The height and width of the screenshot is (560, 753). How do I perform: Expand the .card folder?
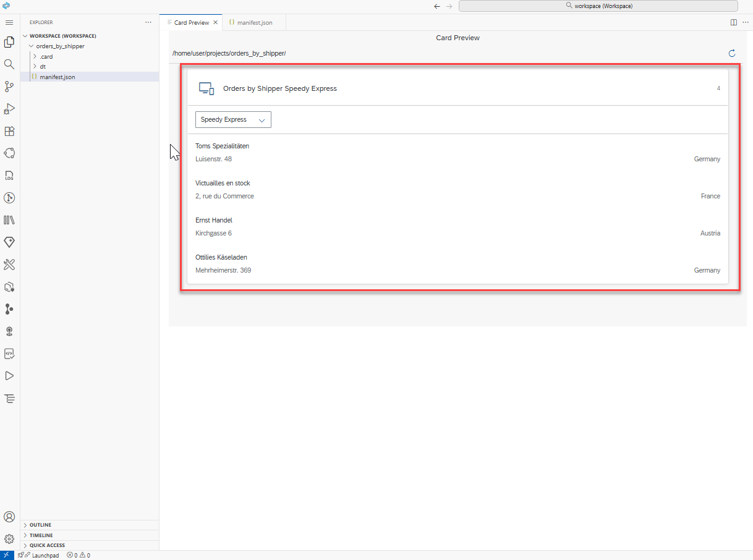point(90,56)
